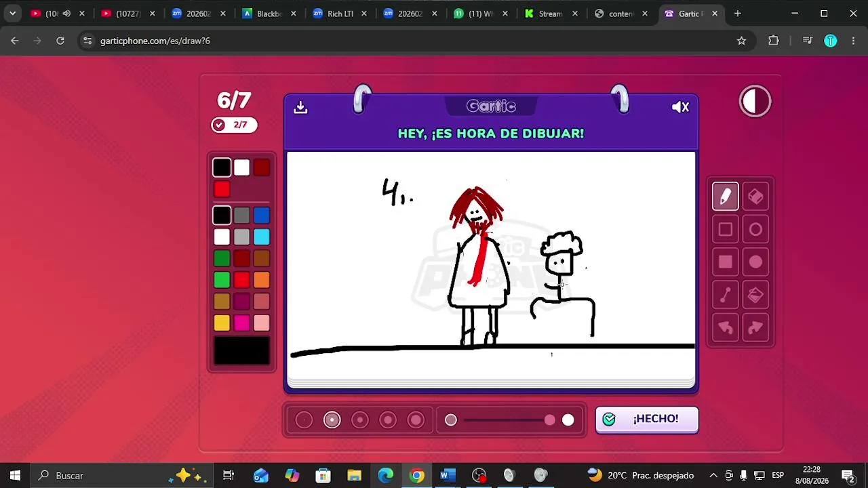Open Microsoft Word from the taskbar
This screenshot has height=488, width=868.
448,476
